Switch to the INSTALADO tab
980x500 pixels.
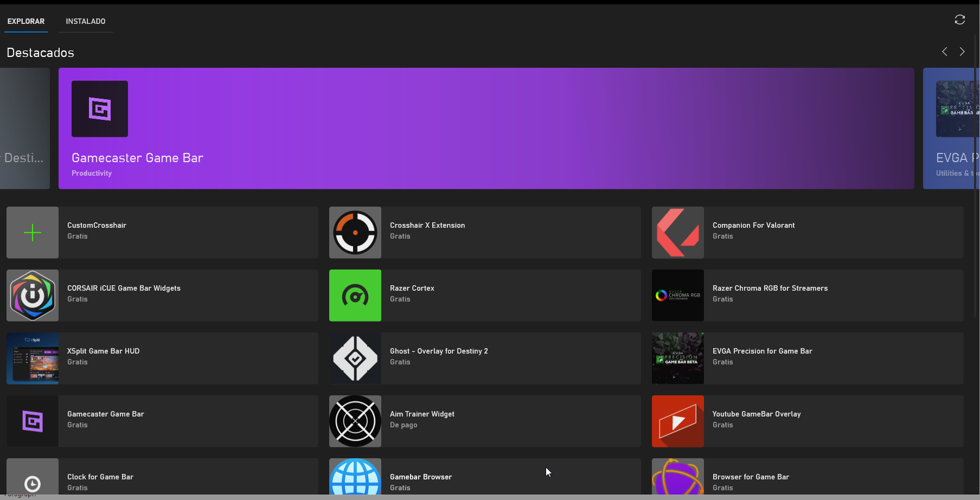point(86,21)
